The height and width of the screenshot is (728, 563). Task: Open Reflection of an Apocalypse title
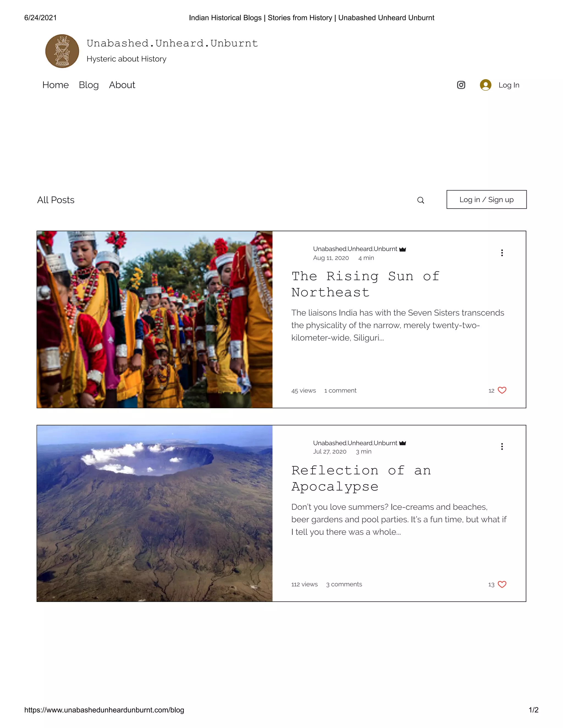tap(361, 479)
